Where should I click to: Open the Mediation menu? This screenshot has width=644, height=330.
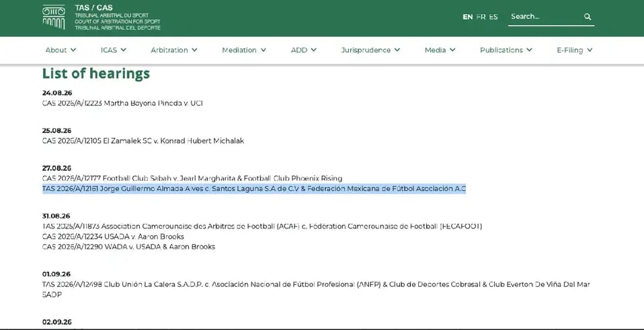click(244, 50)
